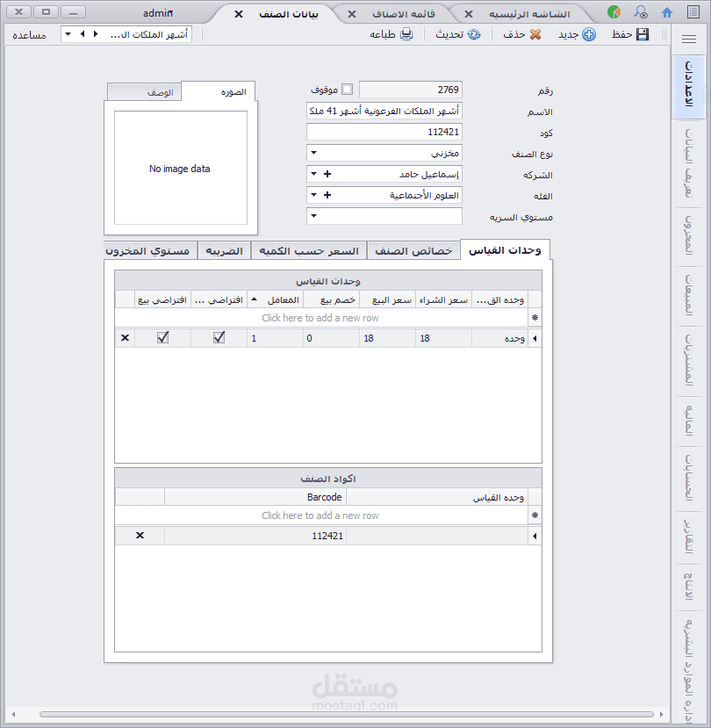Click row indicator arrow of وحده row
The height and width of the screenshot is (728, 711).
point(535,338)
